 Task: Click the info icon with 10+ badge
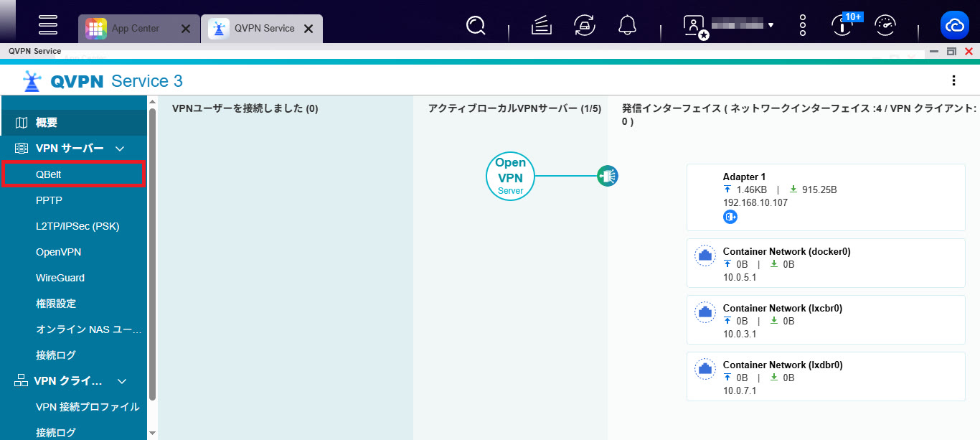point(842,26)
